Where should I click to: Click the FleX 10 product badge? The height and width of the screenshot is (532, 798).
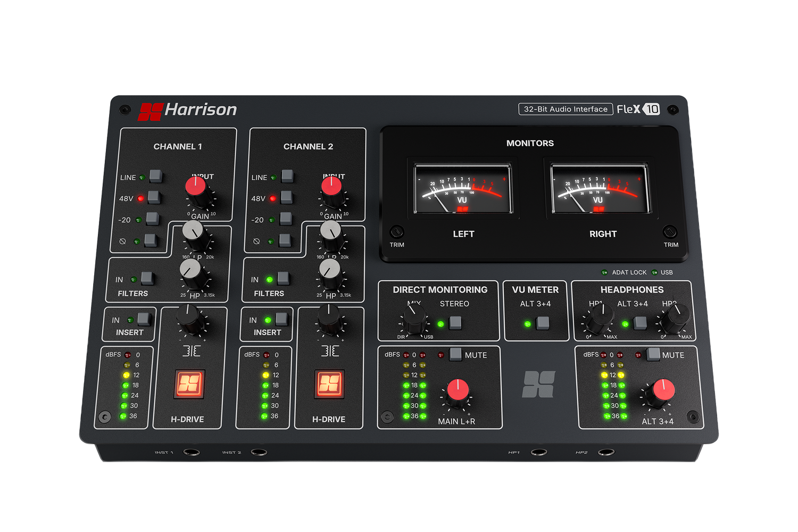[638, 109]
